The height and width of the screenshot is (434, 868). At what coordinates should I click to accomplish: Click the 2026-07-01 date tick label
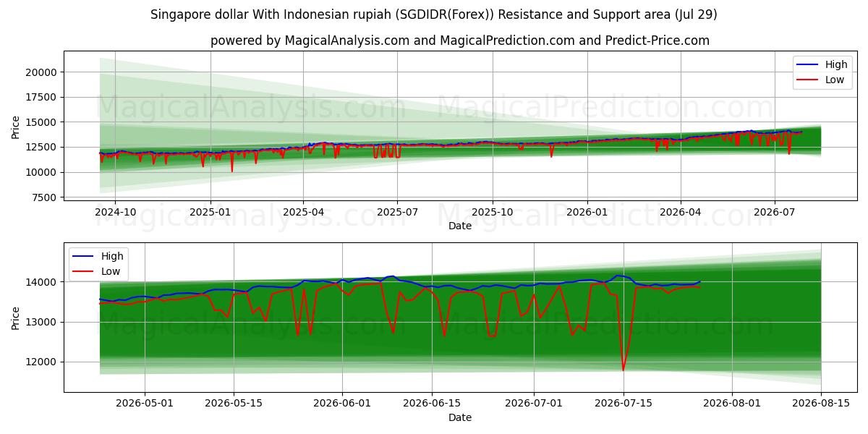pyautogui.click(x=534, y=403)
